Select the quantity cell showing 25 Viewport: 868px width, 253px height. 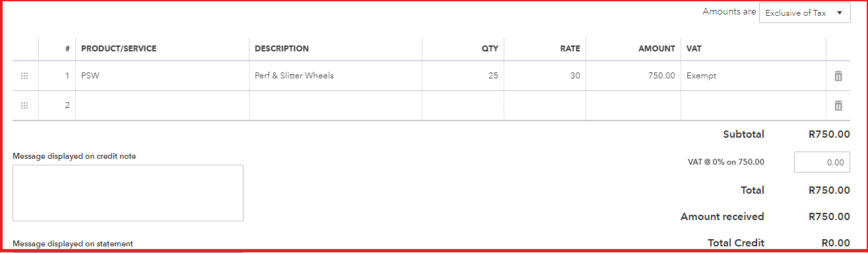(463, 76)
